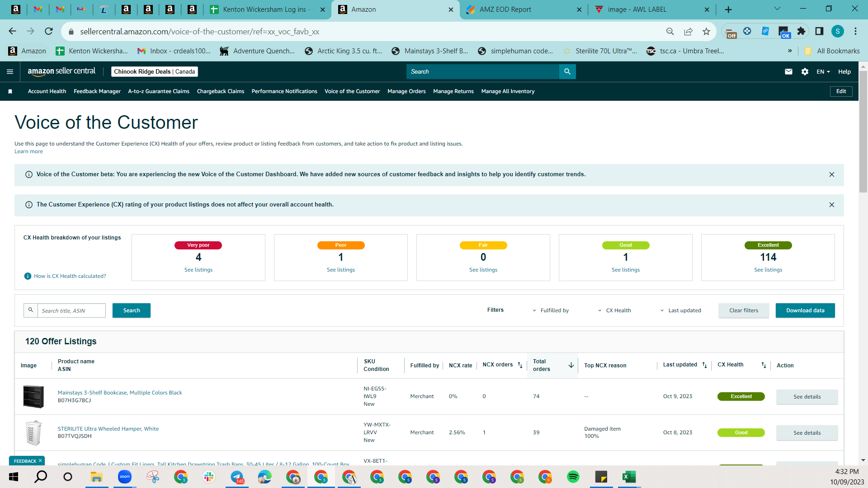The width and height of the screenshot is (868, 488).
Task: Click the info icon beside How is CX Health calculated
Action: (28, 276)
